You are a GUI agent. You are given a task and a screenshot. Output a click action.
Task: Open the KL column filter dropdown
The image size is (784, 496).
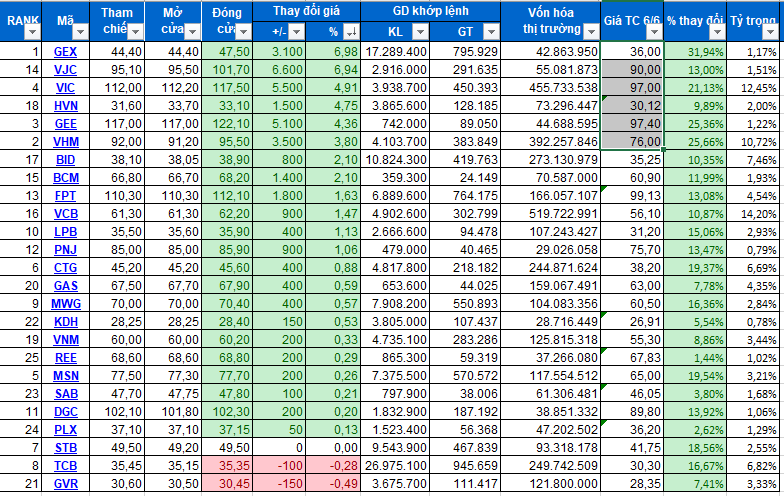coord(420,32)
